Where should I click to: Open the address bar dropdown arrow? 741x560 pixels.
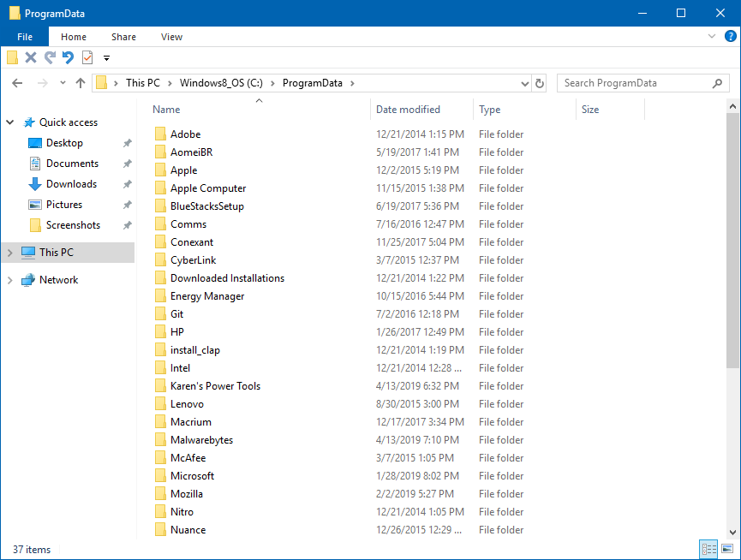[524, 83]
